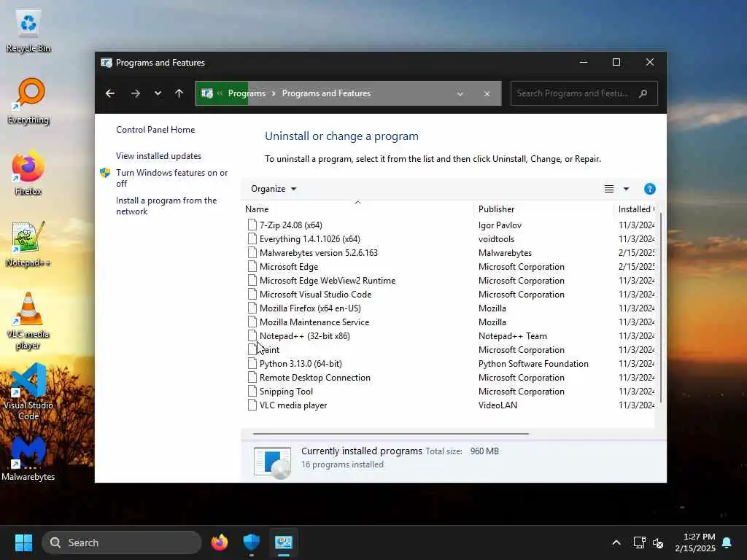Click the muted volume icon in tray
This screenshot has width=747, height=560.
pyautogui.click(x=659, y=542)
